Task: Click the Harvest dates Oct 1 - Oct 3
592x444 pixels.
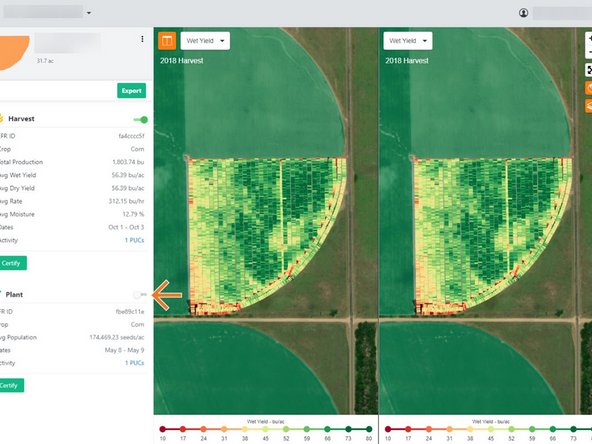Action: click(x=126, y=227)
